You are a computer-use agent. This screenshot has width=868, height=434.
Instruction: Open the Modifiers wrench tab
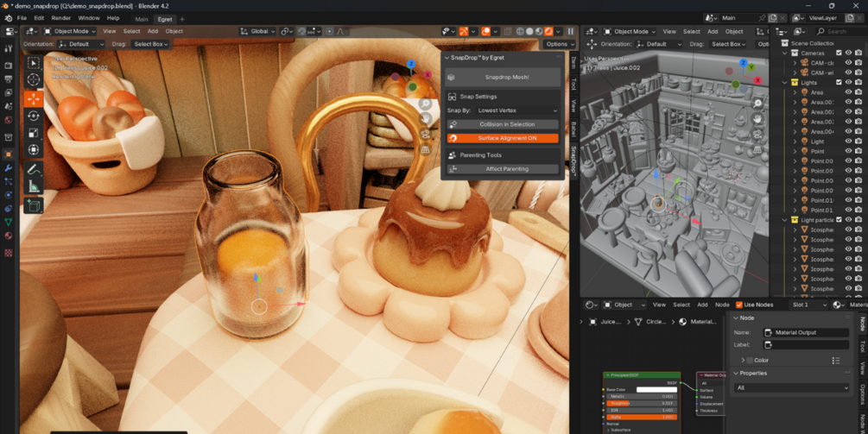[9, 167]
